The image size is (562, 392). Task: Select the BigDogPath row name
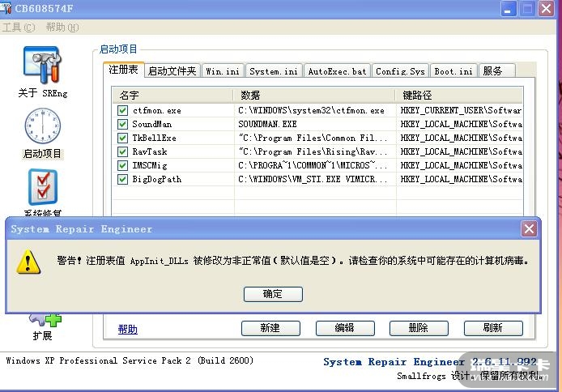pos(156,179)
